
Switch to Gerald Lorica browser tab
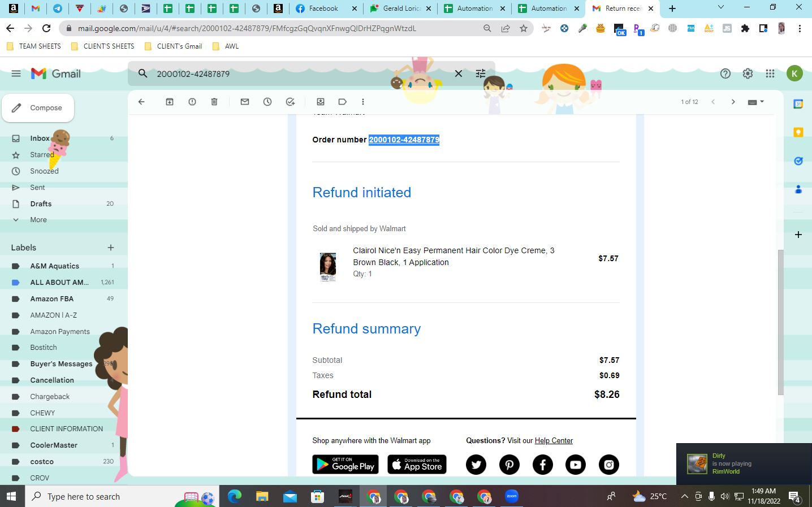[400, 8]
